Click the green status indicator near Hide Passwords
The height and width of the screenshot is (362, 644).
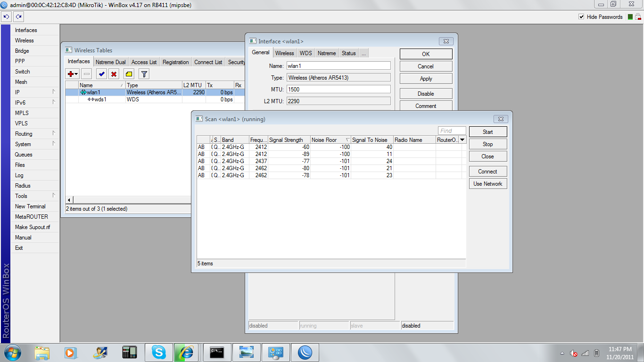pyautogui.click(x=630, y=17)
